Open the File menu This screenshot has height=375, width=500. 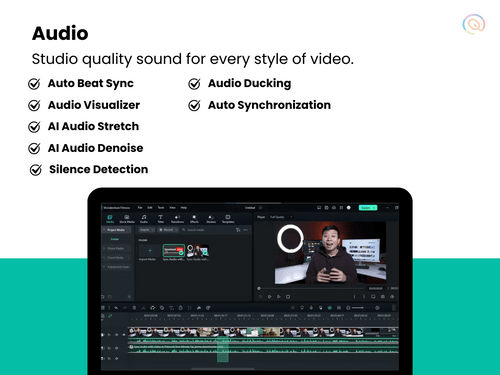[x=140, y=208]
